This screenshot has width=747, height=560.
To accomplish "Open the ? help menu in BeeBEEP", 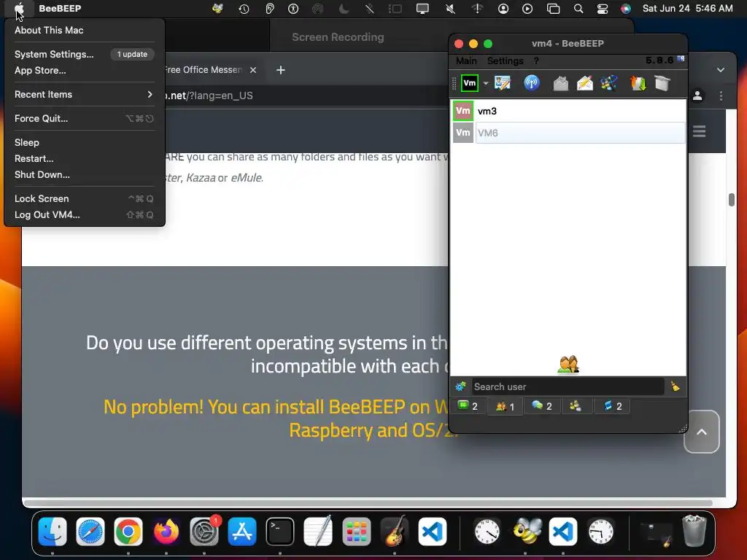I will point(536,61).
